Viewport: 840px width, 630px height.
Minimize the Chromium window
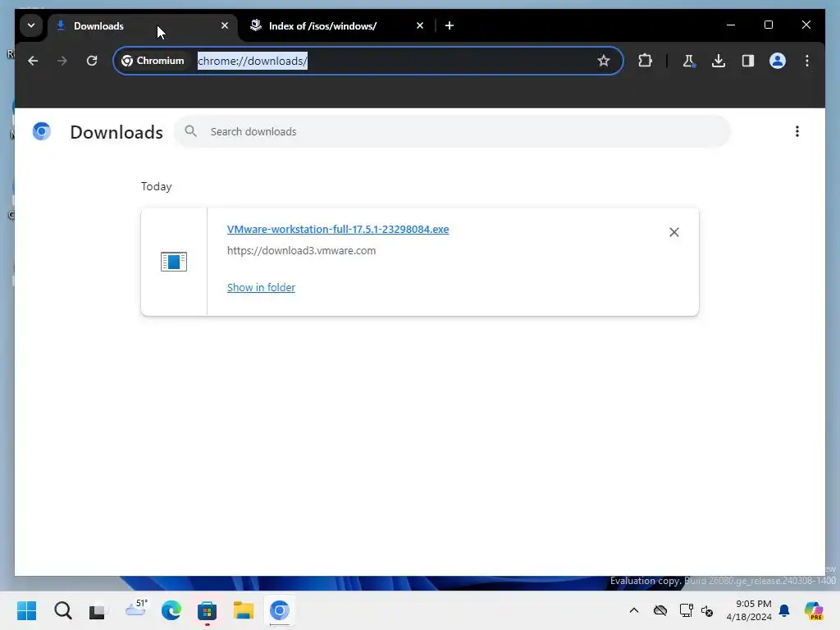point(731,25)
